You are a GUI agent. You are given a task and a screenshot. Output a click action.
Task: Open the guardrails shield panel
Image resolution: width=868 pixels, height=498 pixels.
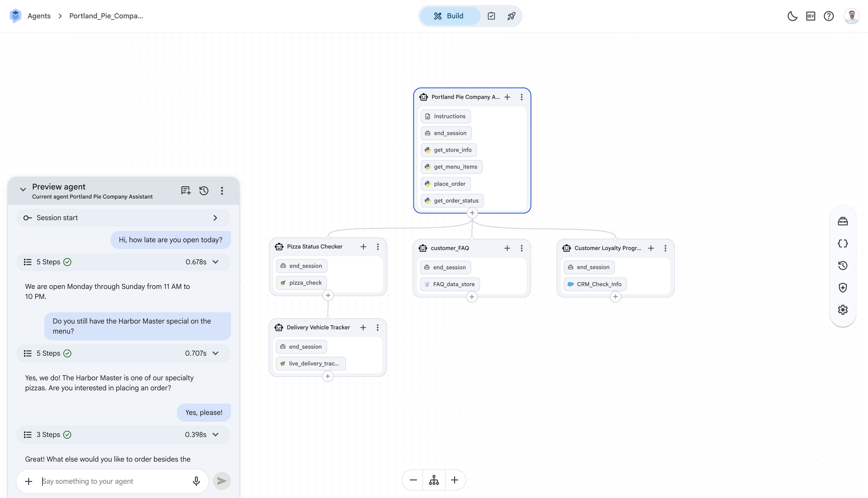pos(843,288)
